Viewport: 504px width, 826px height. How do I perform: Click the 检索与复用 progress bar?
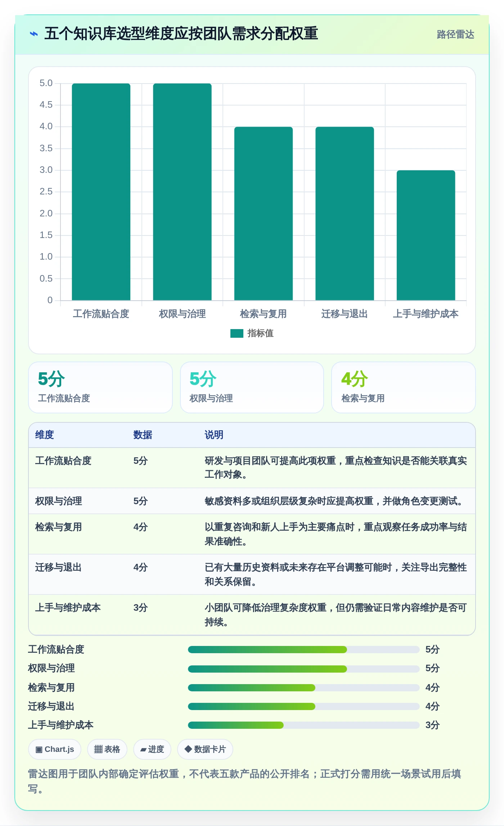coord(303,688)
